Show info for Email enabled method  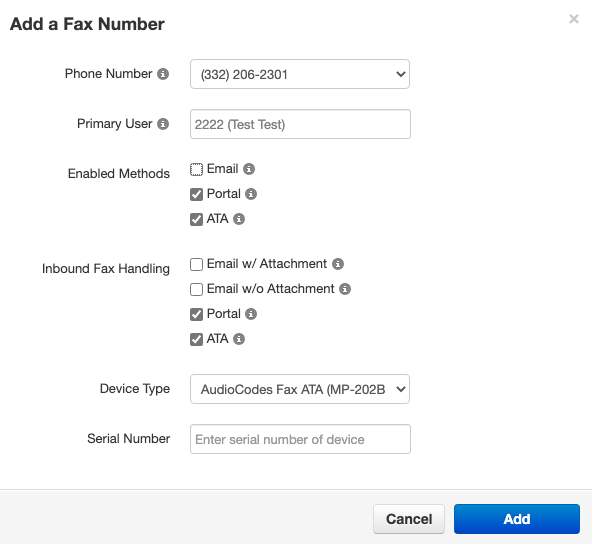[x=248, y=169]
